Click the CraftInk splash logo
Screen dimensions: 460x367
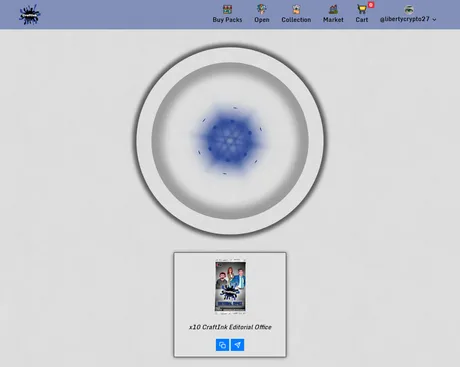[30, 15]
